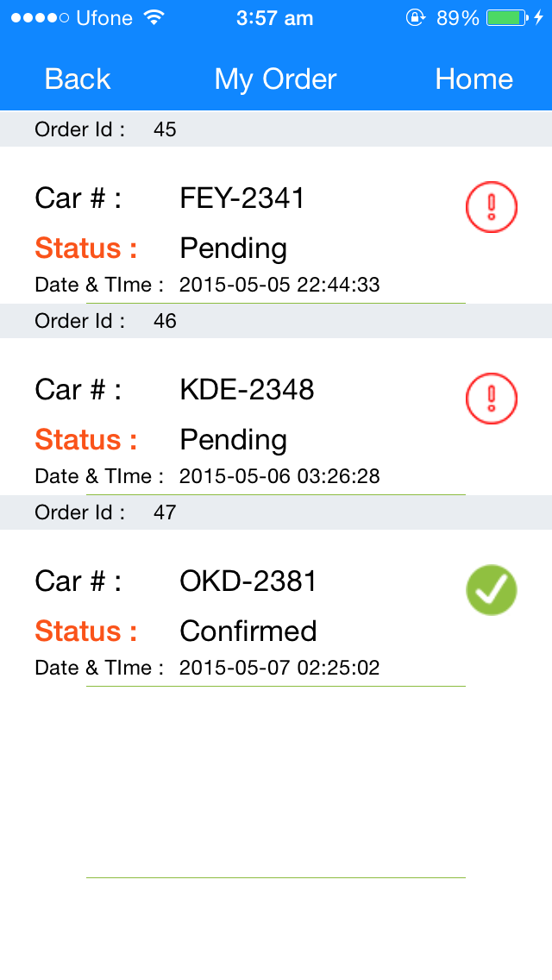Tap the pending alert icon for FEY-2341

(491, 207)
